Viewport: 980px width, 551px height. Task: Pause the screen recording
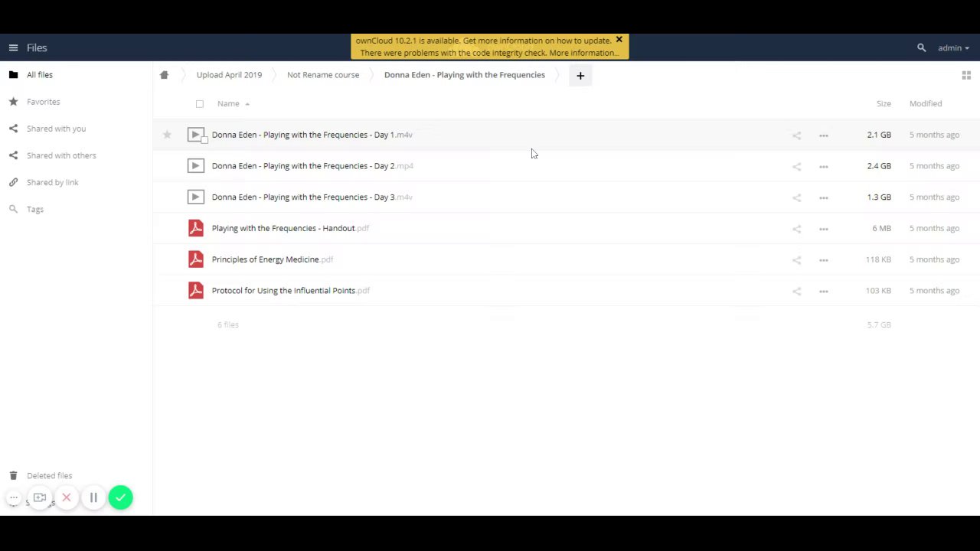click(93, 498)
